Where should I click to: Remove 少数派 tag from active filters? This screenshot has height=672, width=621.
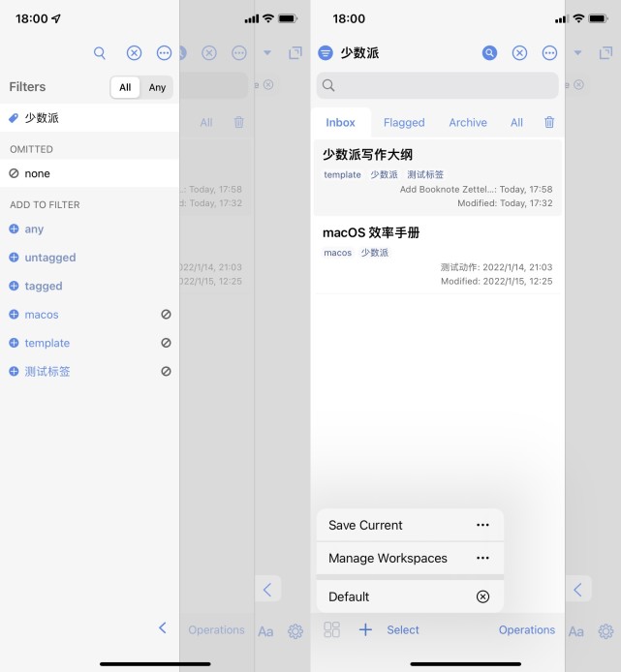89,118
